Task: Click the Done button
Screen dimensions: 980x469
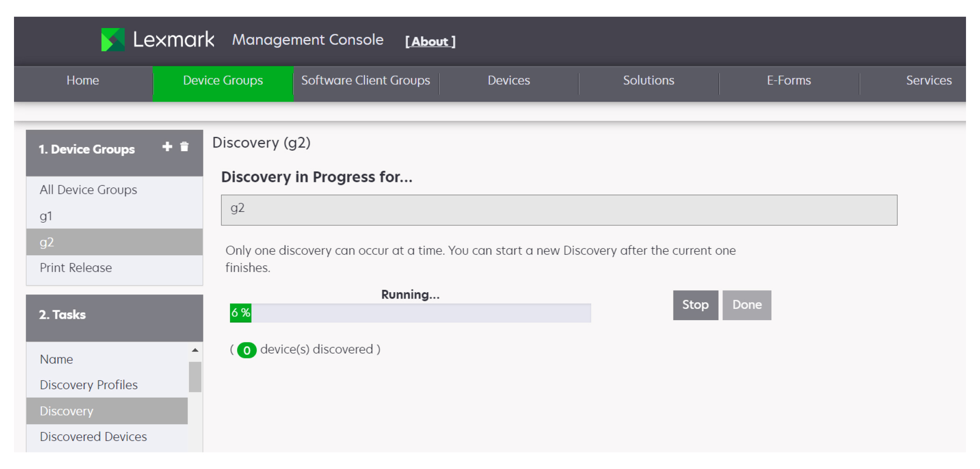Action: [x=747, y=305]
